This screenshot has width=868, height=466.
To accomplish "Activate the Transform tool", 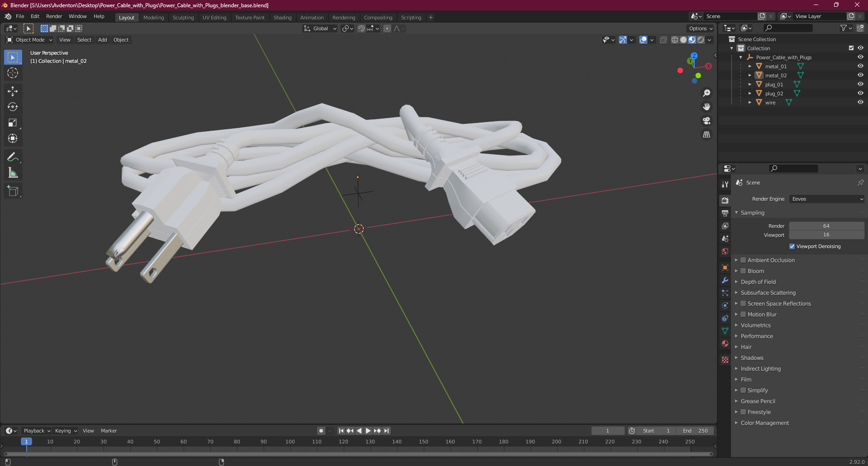I will pyautogui.click(x=13, y=139).
